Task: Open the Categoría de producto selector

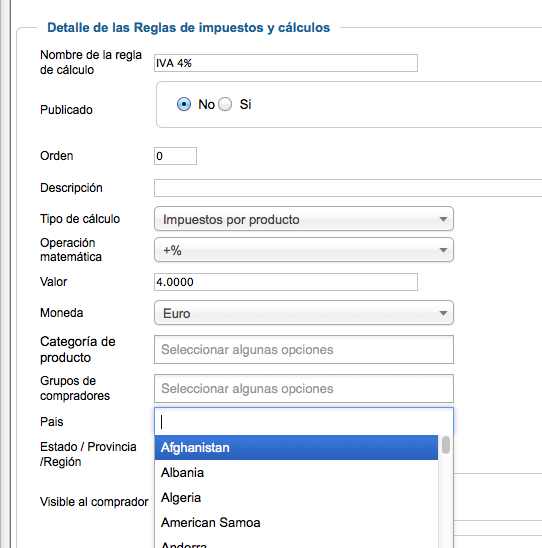Action: (x=304, y=349)
